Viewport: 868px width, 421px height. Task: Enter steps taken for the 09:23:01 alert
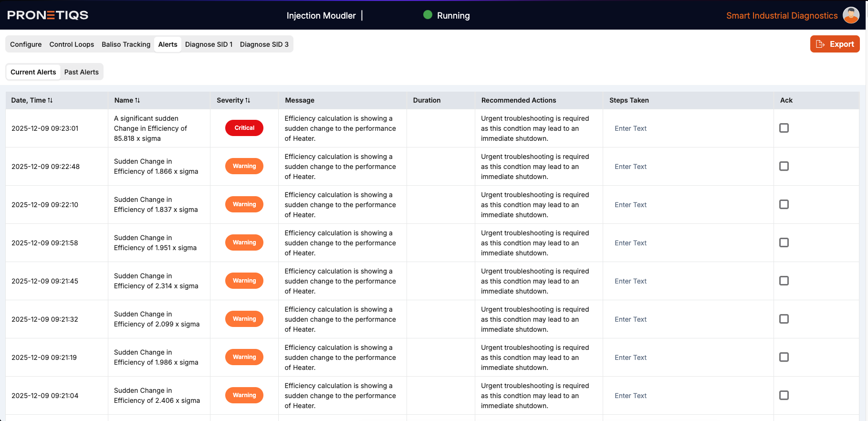(630, 128)
